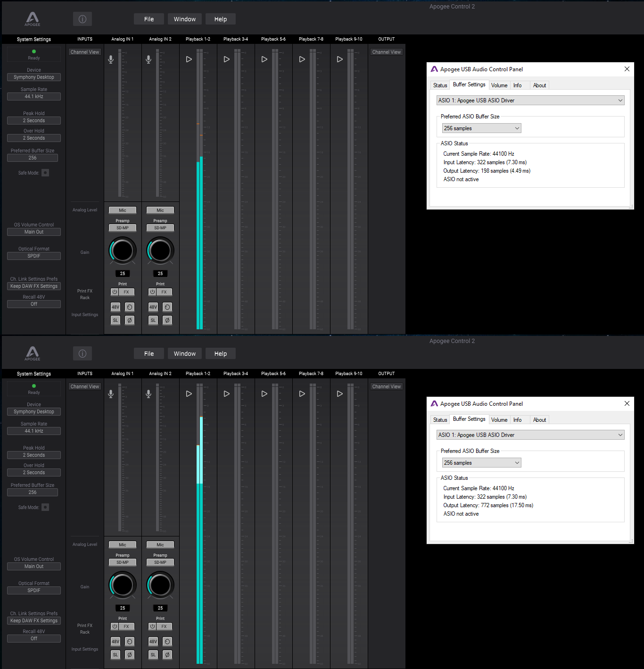Invert phase (Ø) on Analog IN 1 in the top window
This screenshot has height=669, width=644.
point(130,320)
